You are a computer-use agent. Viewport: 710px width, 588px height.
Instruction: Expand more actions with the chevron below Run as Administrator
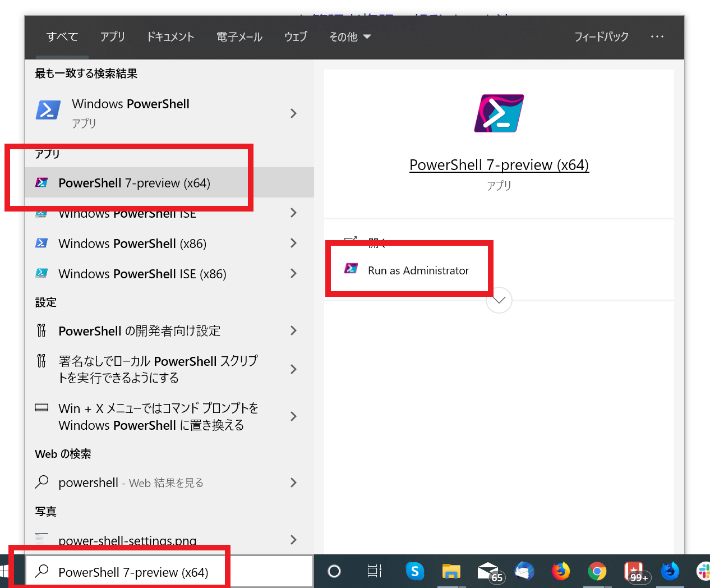coord(499,300)
